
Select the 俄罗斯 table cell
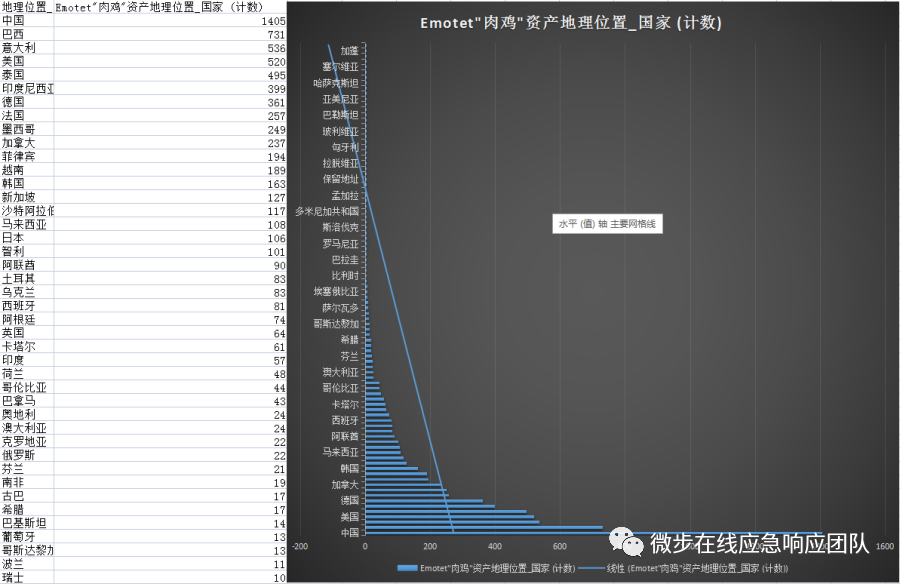pyautogui.click(x=27, y=455)
